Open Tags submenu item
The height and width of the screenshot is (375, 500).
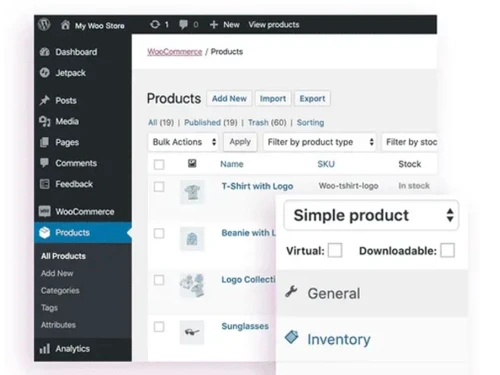(x=49, y=308)
